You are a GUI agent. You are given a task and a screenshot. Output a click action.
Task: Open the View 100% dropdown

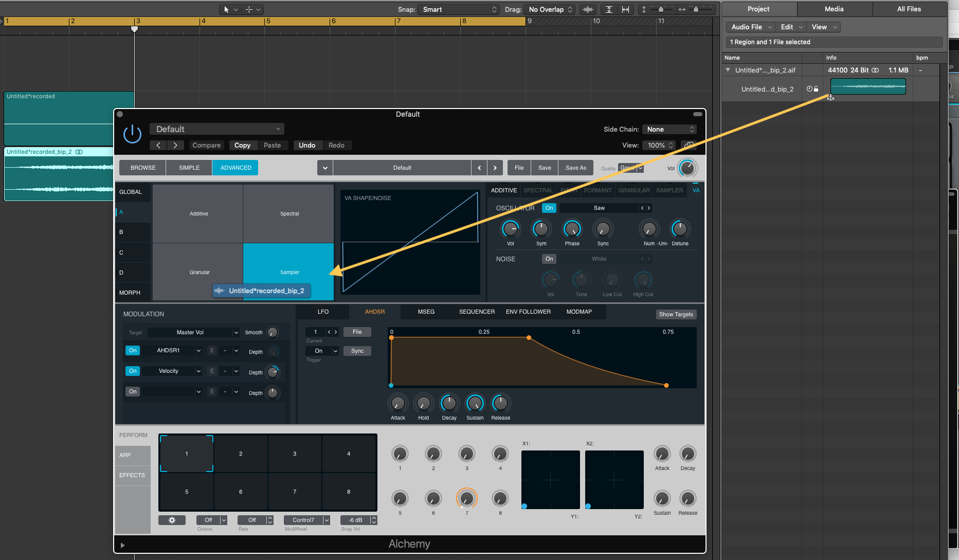click(659, 146)
